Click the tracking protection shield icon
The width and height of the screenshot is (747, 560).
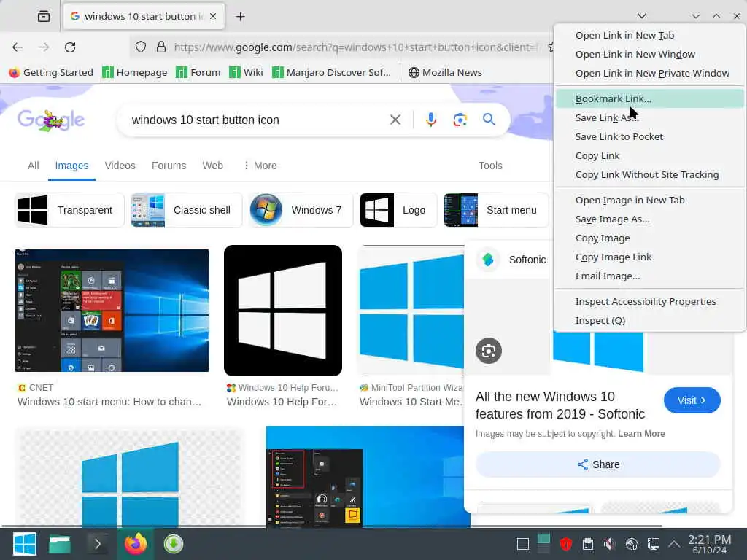pyautogui.click(x=141, y=47)
